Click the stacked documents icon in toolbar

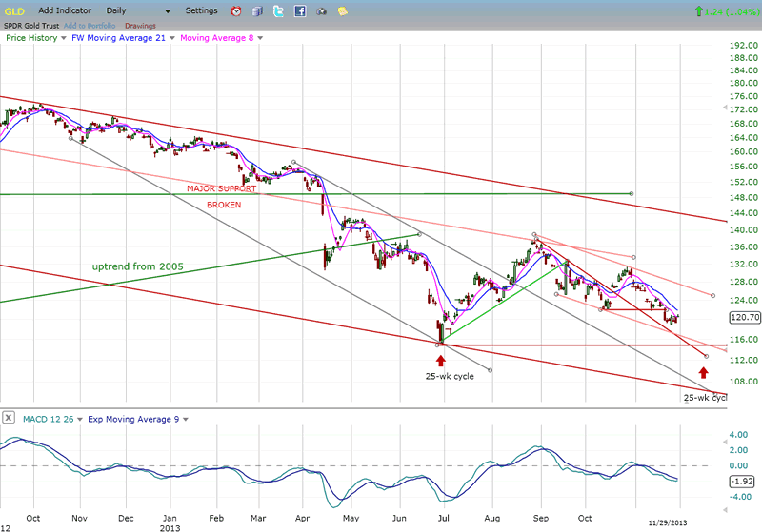click(x=257, y=11)
